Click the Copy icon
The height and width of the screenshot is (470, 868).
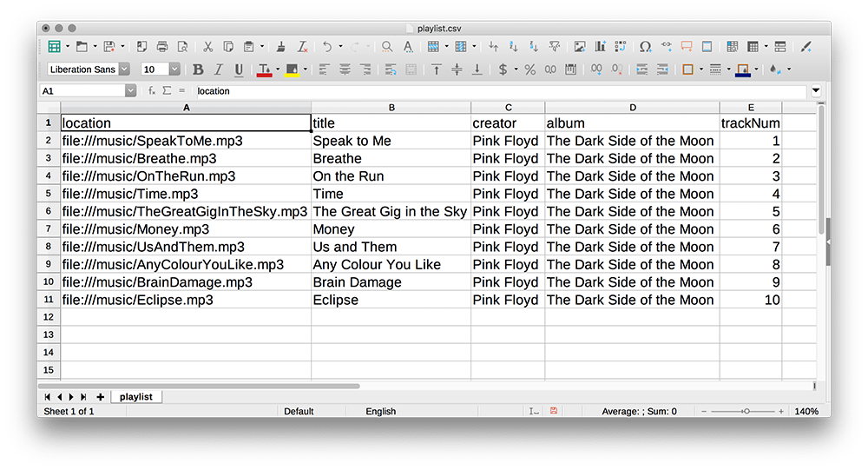[x=227, y=47]
